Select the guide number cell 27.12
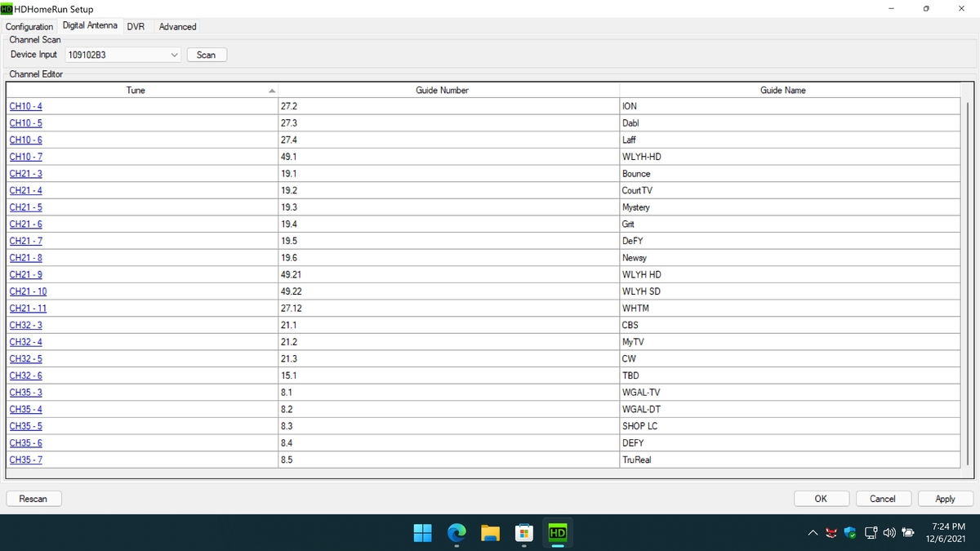This screenshot has width=980, height=551. (x=448, y=309)
